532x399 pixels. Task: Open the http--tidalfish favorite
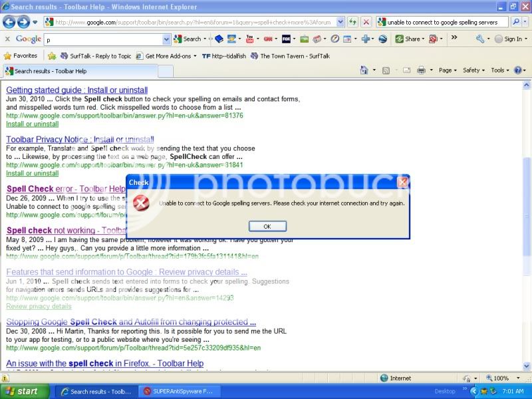coord(224,57)
